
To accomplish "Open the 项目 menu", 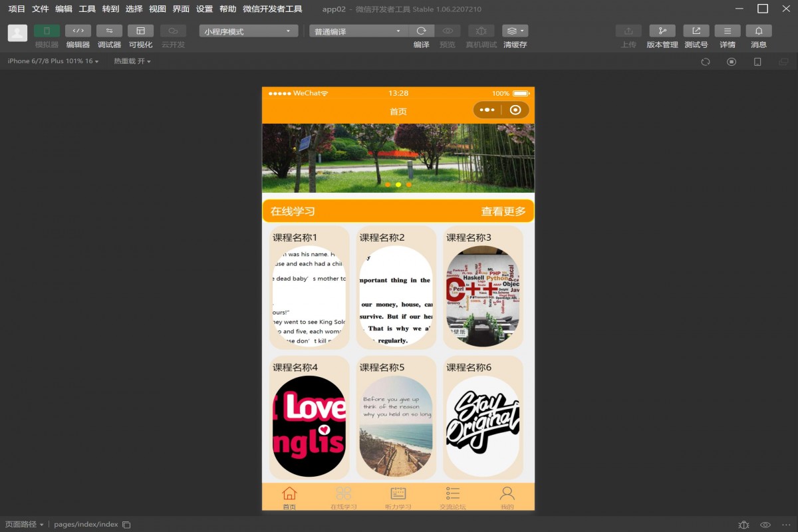I will (x=17, y=9).
